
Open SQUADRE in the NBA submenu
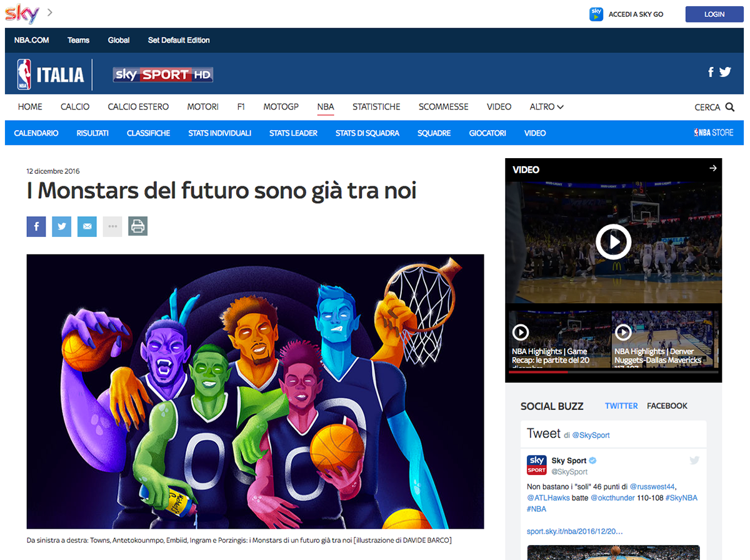434,133
